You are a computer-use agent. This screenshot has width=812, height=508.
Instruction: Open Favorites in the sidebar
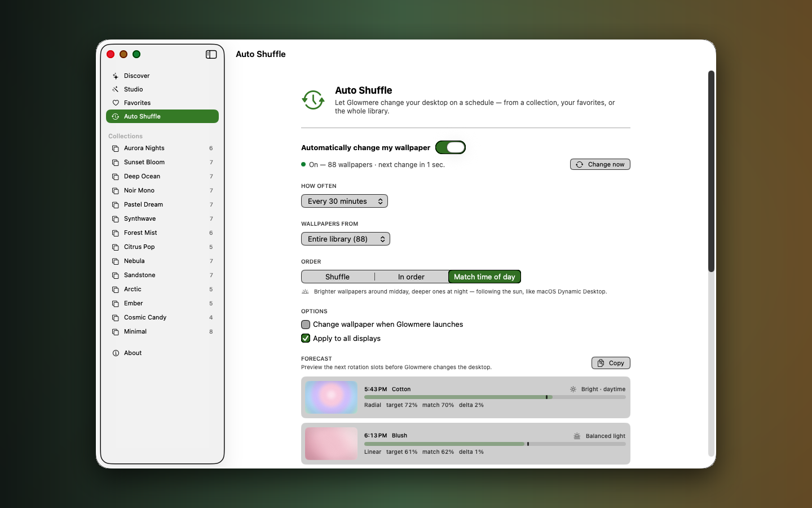(x=162, y=103)
